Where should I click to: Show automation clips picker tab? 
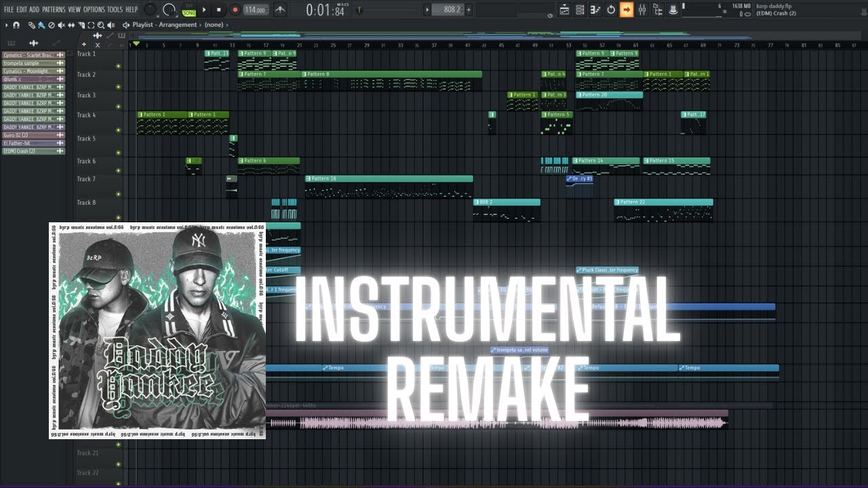coord(56,43)
